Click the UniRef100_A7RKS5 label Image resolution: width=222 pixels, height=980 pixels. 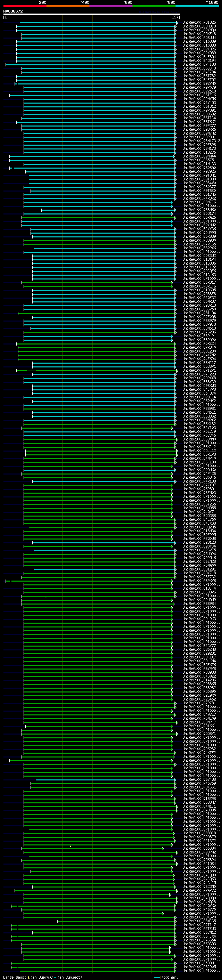[x=199, y=244]
